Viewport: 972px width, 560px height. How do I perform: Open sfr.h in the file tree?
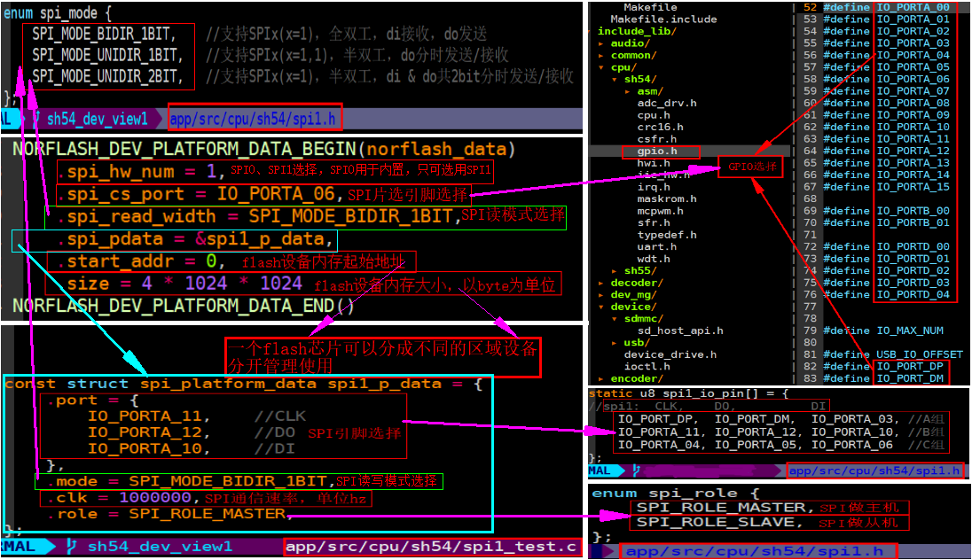coord(654,223)
